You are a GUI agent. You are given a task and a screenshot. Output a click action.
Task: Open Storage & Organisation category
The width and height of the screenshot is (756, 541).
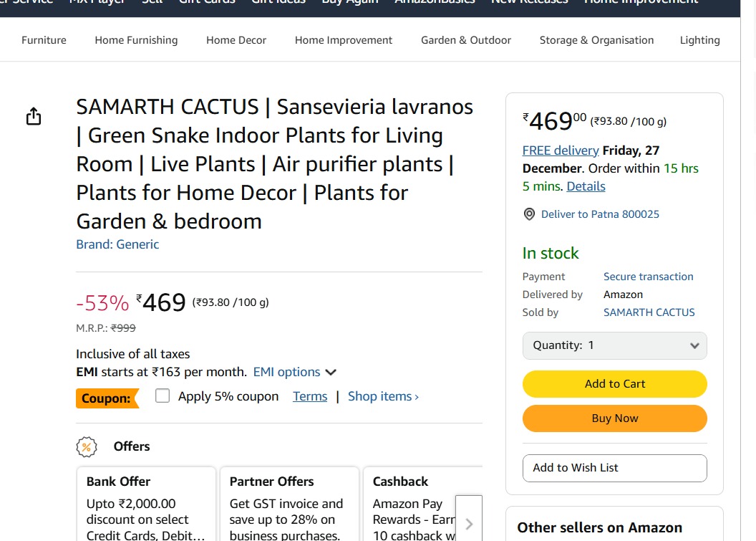(596, 40)
